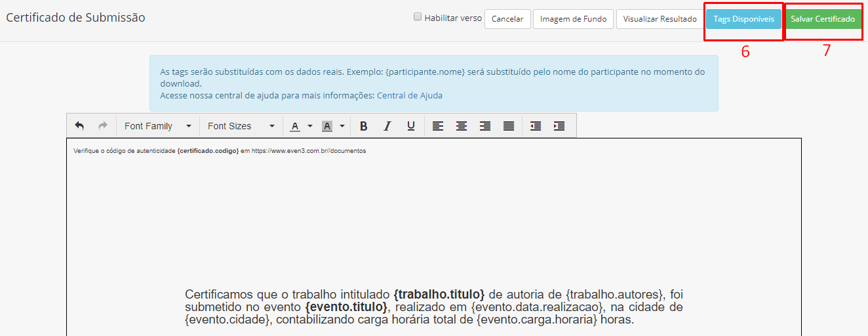Open the Font Sizes dropdown
The height and width of the screenshot is (336, 868).
click(x=241, y=126)
